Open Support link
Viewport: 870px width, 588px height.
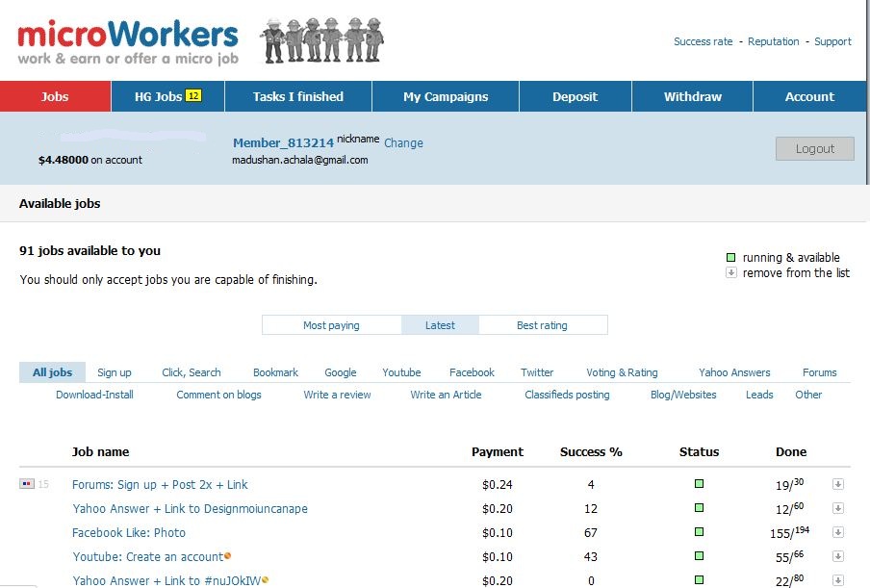pos(832,41)
